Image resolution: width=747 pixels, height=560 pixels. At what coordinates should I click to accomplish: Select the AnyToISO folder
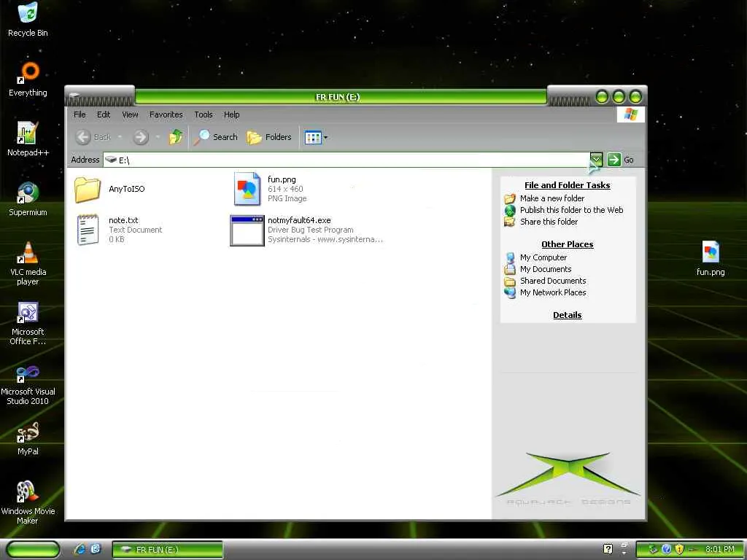[x=109, y=189]
